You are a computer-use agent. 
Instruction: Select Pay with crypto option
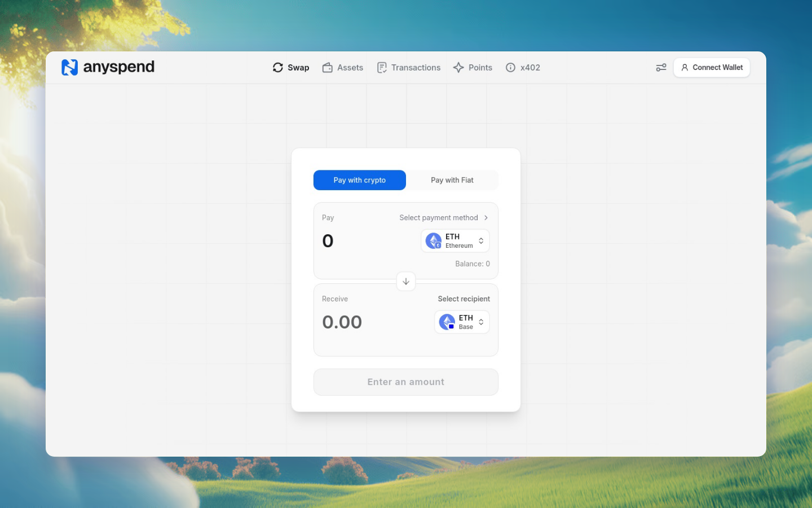click(360, 180)
